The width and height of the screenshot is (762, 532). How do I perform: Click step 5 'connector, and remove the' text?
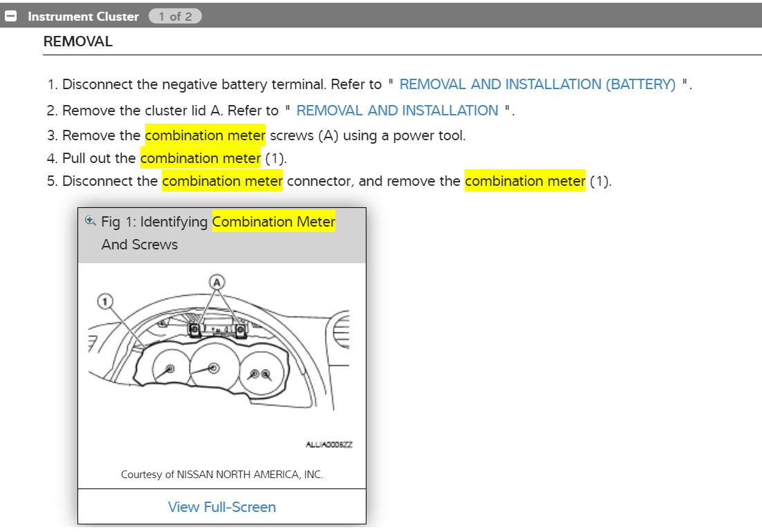373,181
